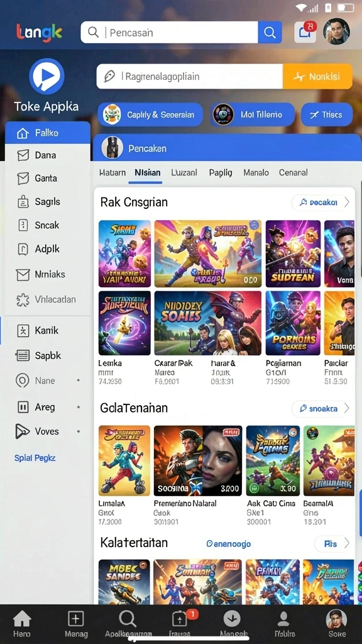Open Sagrls item in the sidebar
Image resolution: width=362 pixels, height=644 pixels.
(48, 202)
